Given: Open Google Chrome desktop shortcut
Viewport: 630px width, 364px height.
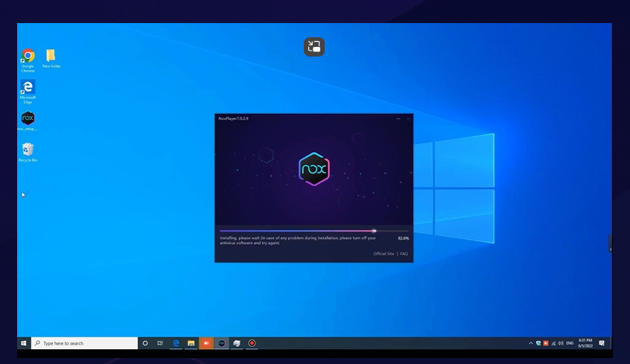Looking at the screenshot, I should point(28,60).
